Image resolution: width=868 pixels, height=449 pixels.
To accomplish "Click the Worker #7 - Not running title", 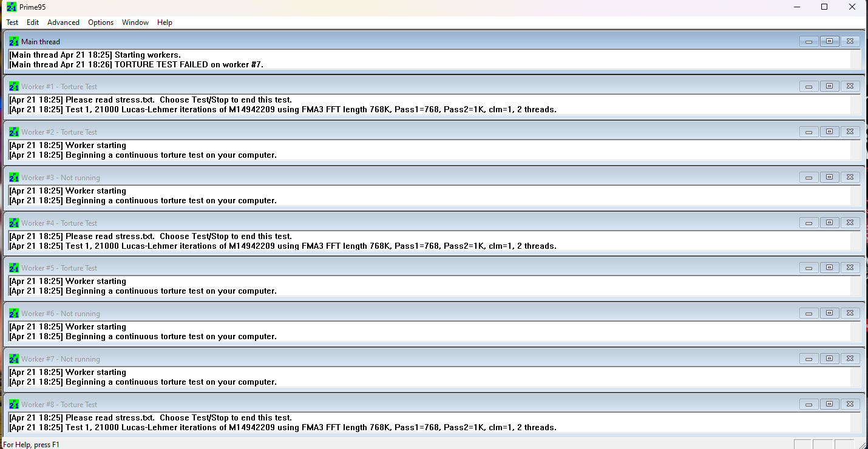I will coord(61,359).
